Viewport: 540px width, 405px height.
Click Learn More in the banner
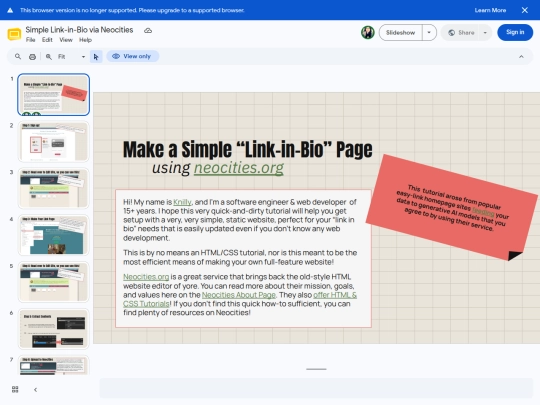(x=490, y=10)
